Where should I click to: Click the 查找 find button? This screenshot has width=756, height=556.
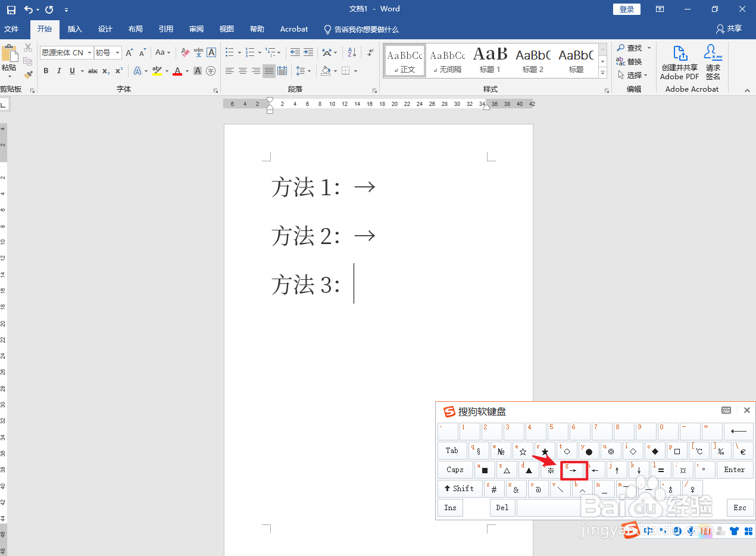630,48
